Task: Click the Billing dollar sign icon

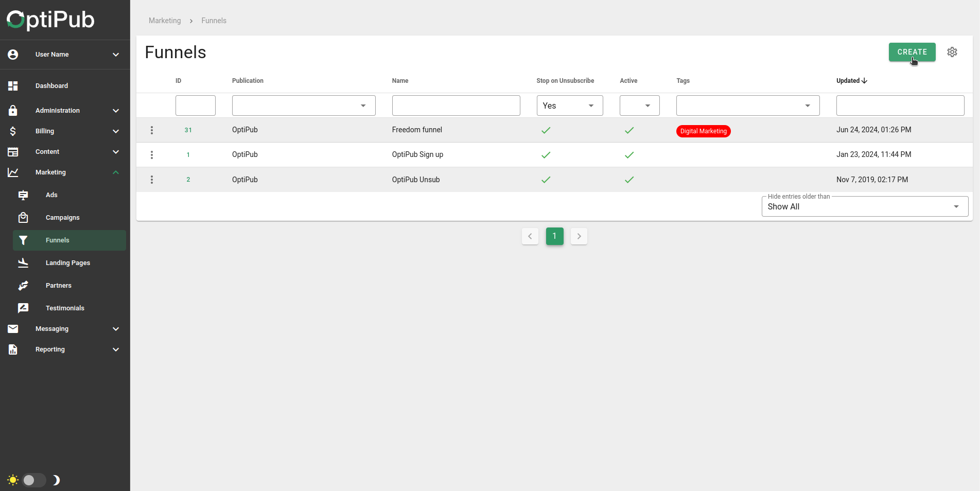Action: point(13,131)
